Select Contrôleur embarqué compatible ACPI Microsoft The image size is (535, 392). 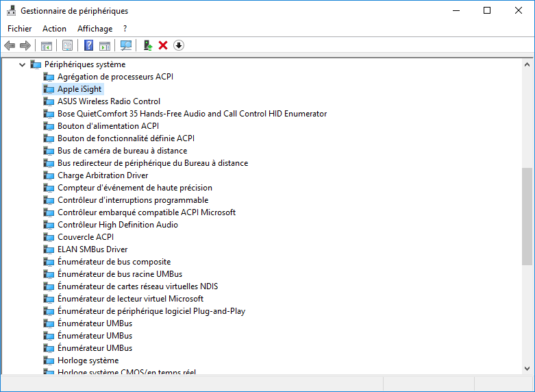[147, 212]
